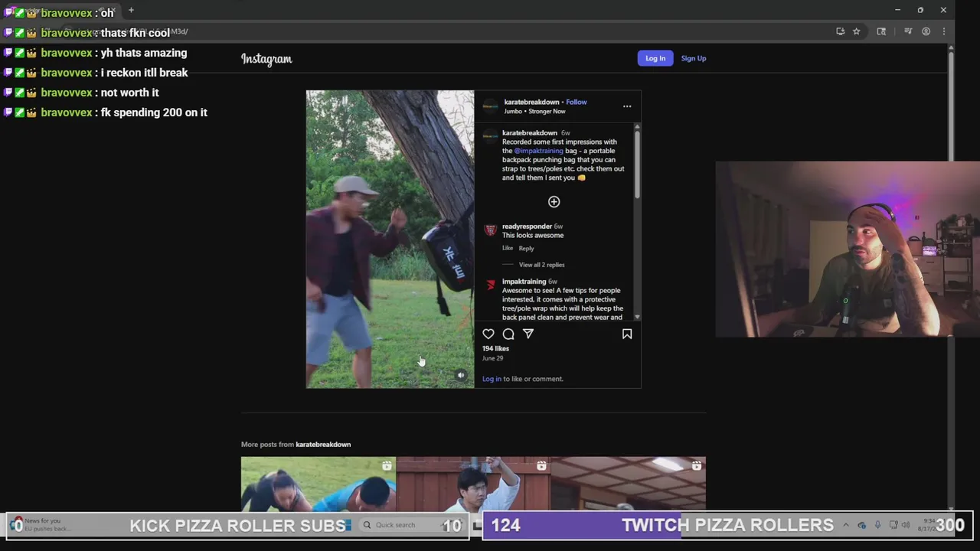Open the third More posts thumbnail
This screenshot has width=980, height=551.
tap(629, 484)
